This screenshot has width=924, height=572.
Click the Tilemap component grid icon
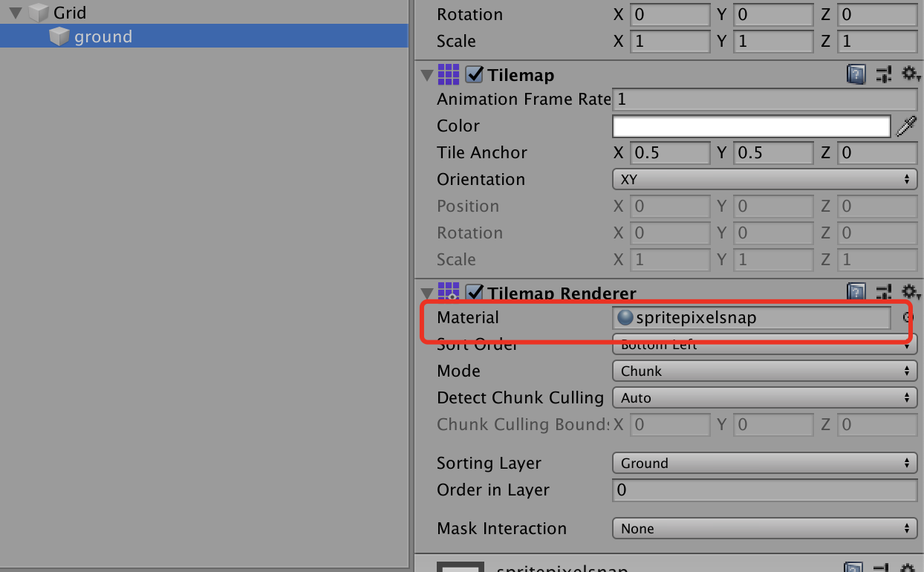coord(449,74)
